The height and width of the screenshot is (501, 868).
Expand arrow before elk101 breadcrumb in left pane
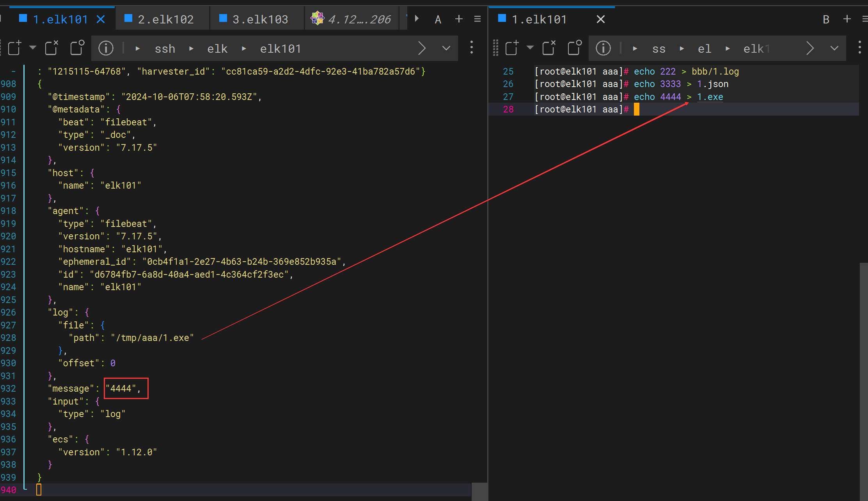(244, 49)
